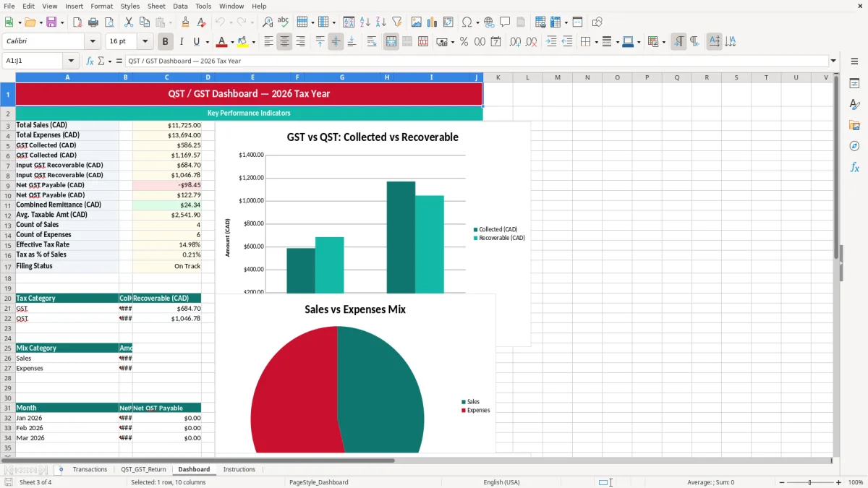Toggle Center Horizontally alignment
Image resolution: width=868 pixels, height=488 pixels.
284,42
